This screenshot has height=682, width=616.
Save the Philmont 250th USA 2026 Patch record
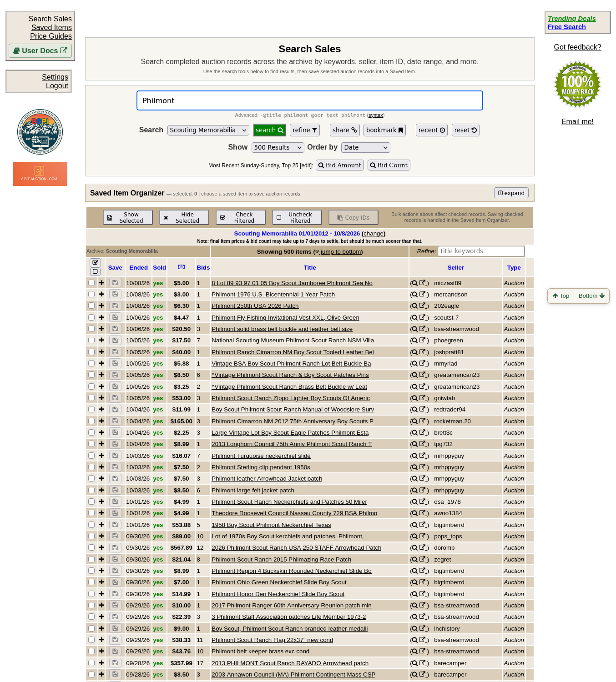click(x=115, y=306)
